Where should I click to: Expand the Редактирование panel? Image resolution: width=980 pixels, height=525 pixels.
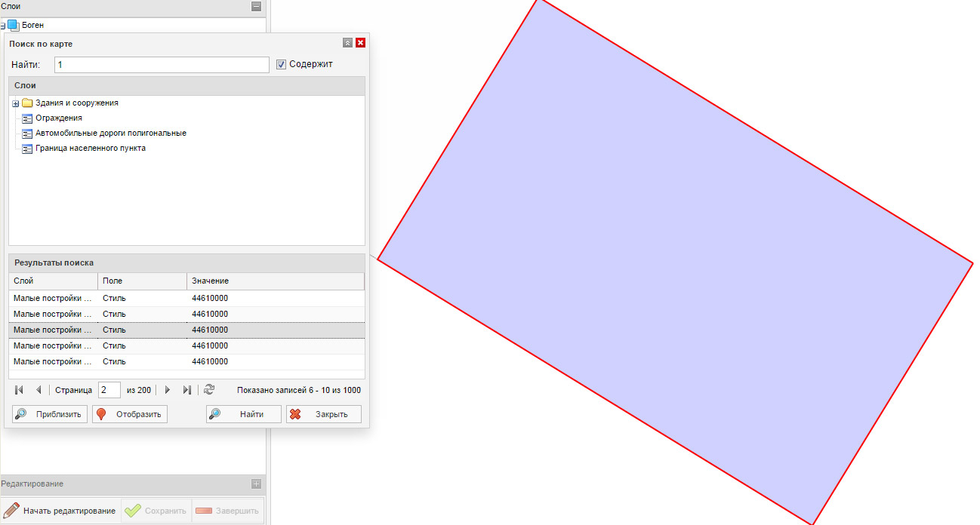pos(256,484)
